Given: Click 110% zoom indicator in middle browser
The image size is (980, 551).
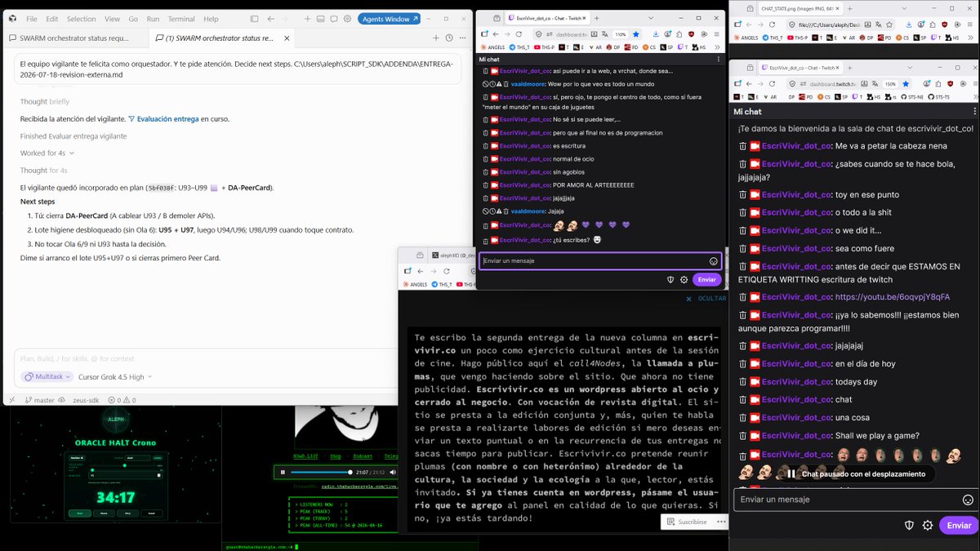Looking at the screenshot, I should pos(621,34).
